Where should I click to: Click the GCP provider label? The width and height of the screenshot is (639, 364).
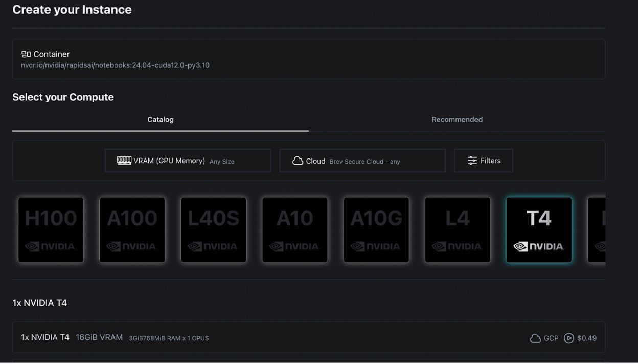[x=551, y=338]
